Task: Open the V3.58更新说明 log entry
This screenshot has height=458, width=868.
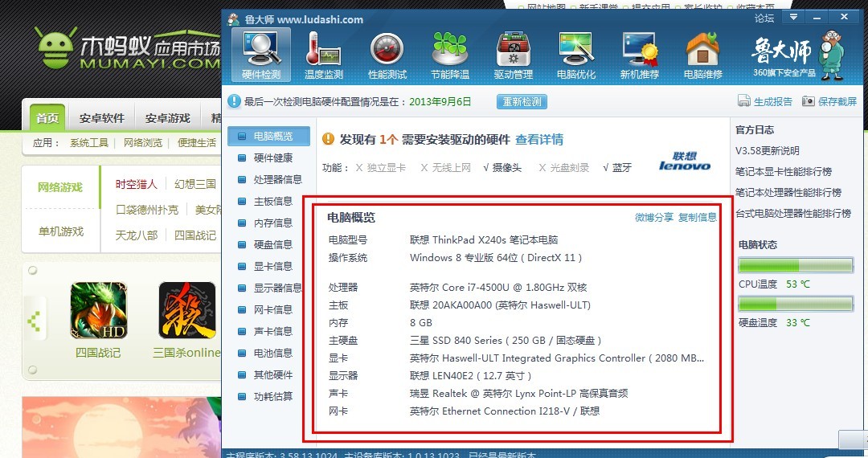Action: 768,150
